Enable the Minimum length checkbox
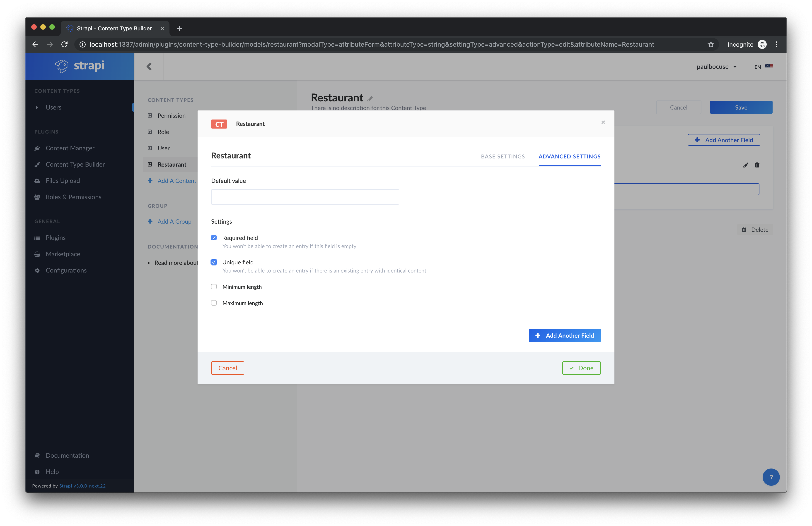 coord(214,287)
